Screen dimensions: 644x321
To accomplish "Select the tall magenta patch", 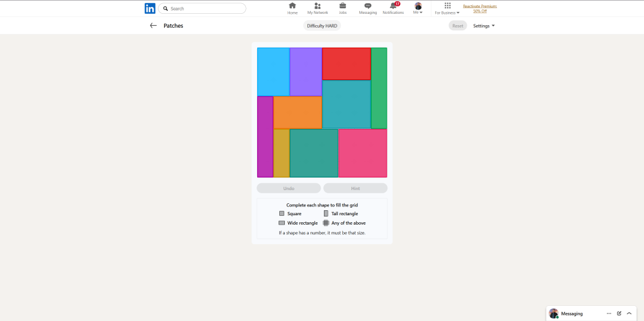I will [265, 137].
